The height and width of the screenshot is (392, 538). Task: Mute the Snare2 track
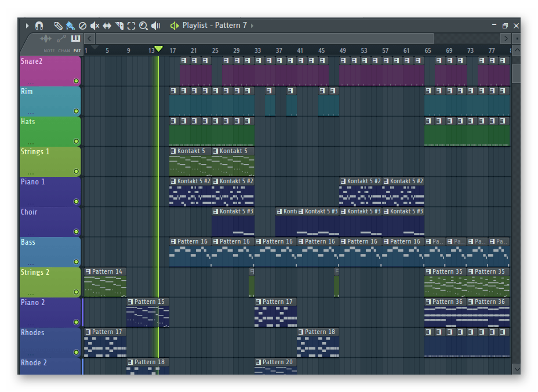coord(76,81)
